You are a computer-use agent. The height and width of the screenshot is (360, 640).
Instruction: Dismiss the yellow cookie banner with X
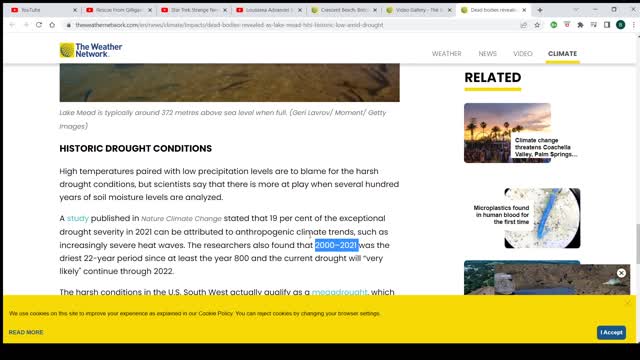[x=628, y=302]
